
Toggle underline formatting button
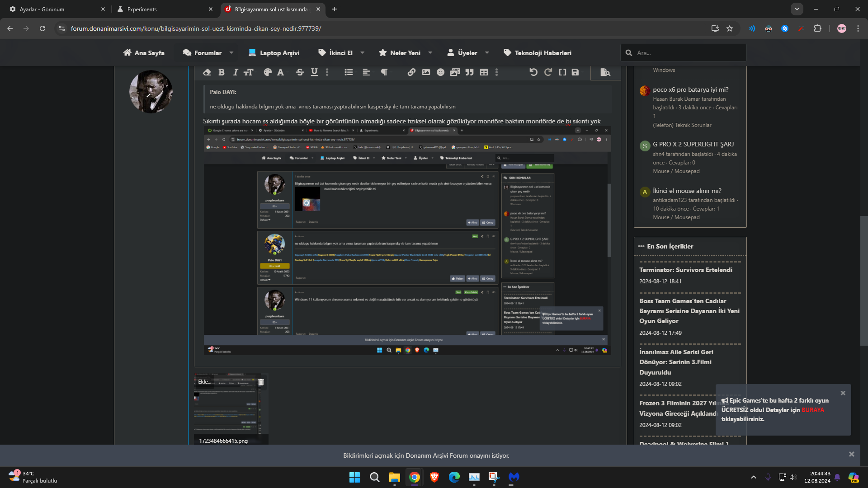(x=314, y=72)
